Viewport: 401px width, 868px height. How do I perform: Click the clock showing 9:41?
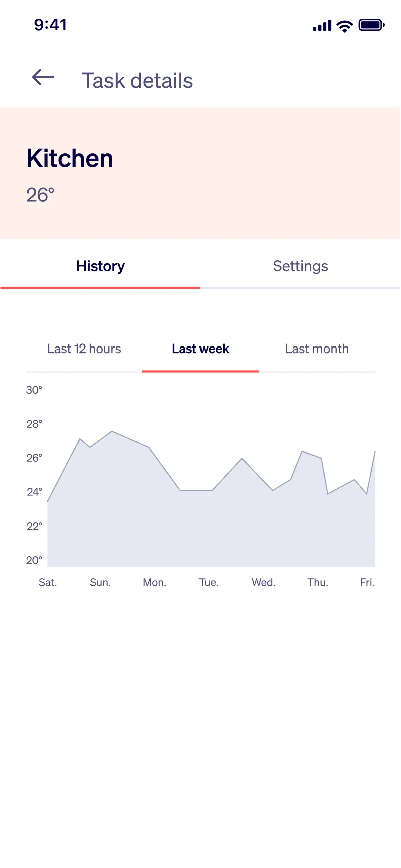click(x=50, y=24)
